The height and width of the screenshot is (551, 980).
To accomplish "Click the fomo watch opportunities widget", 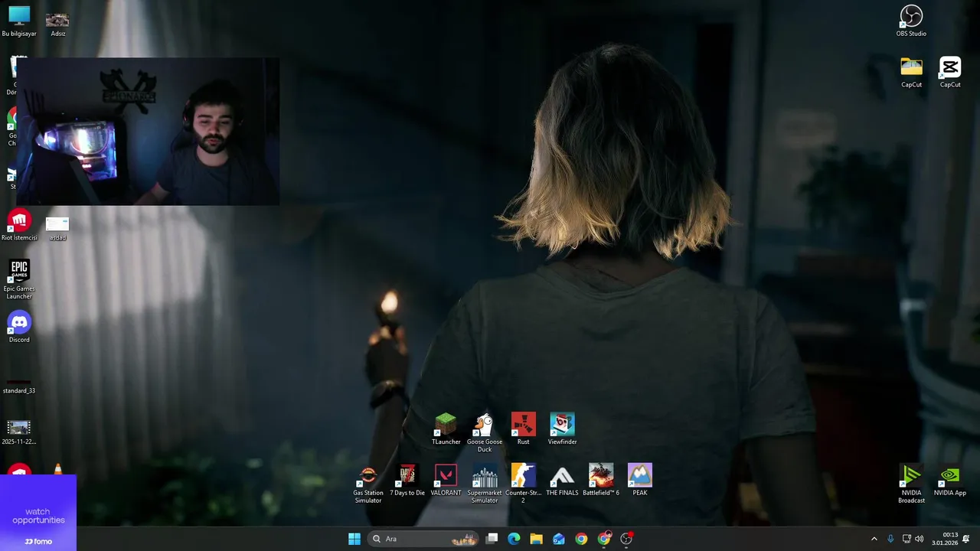I will click(x=38, y=513).
